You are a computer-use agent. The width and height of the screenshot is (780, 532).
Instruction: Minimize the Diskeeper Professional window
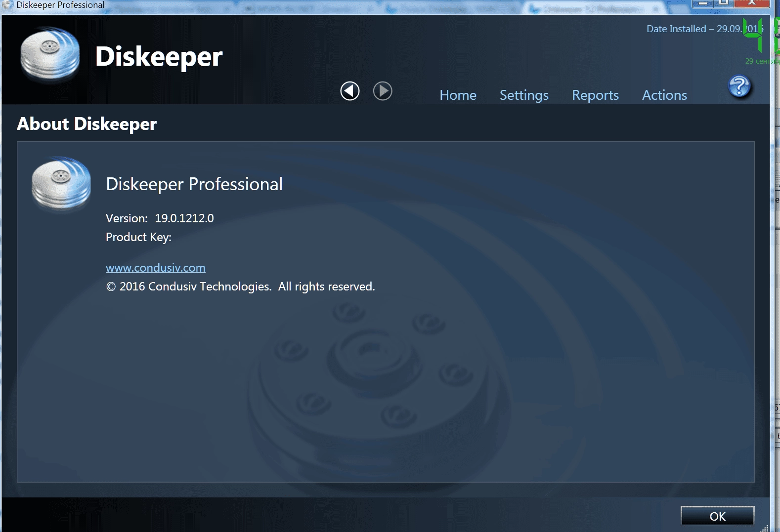(x=702, y=3)
